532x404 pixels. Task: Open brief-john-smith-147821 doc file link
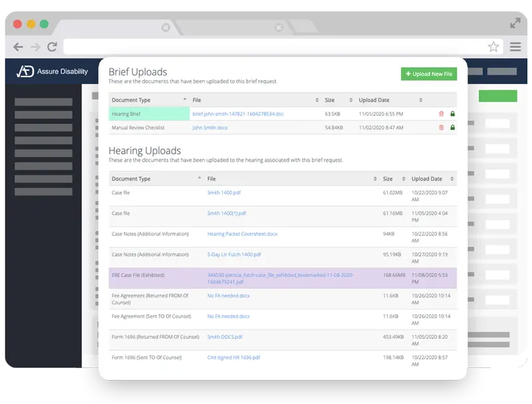click(x=238, y=114)
